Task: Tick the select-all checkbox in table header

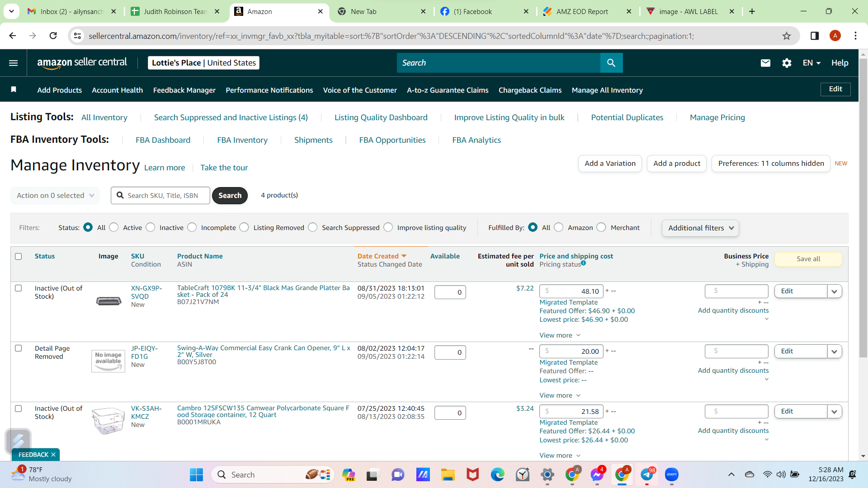Action: 19,256
